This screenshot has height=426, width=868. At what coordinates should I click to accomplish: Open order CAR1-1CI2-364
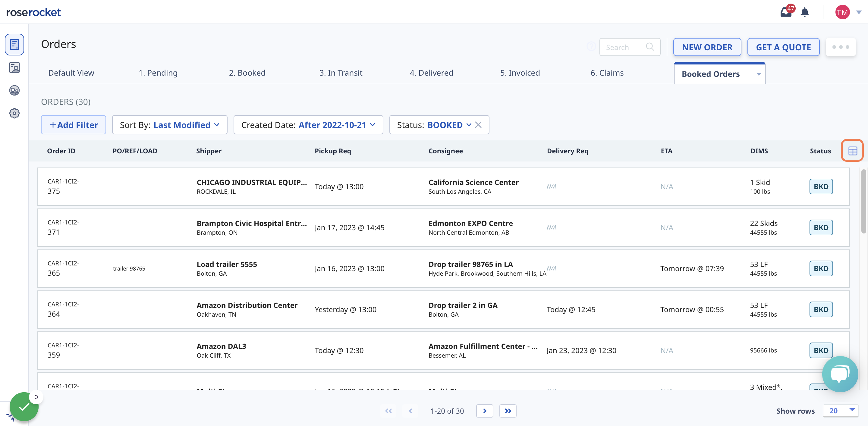point(443,309)
